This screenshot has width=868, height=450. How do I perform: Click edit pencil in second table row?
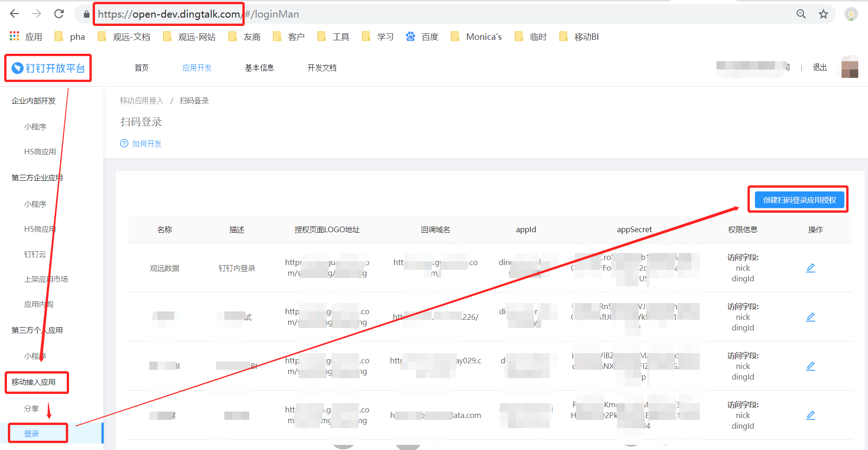pyautogui.click(x=811, y=317)
